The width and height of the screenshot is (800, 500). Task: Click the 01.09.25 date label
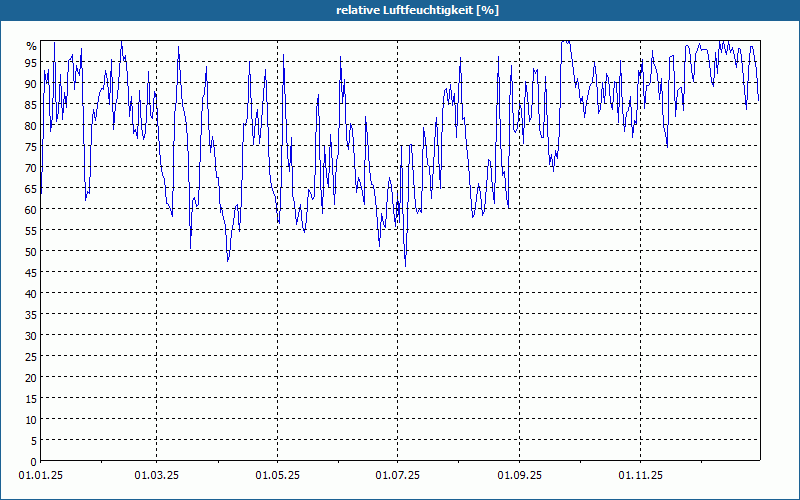click(x=519, y=476)
